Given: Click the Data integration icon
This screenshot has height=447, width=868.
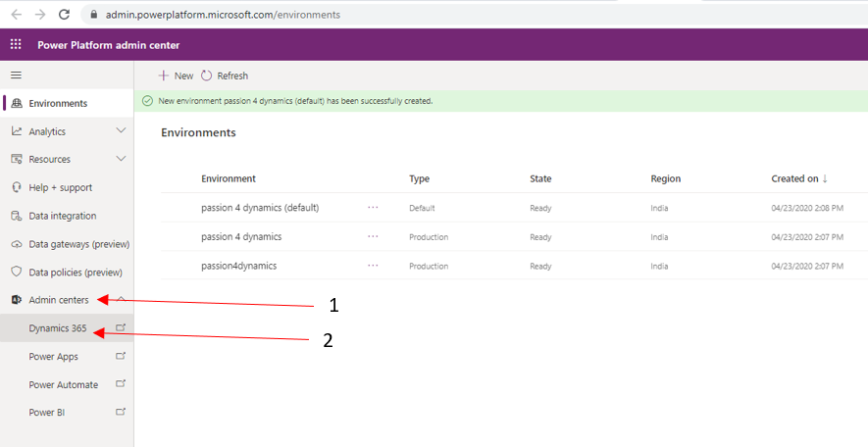Looking at the screenshot, I should pos(17,216).
